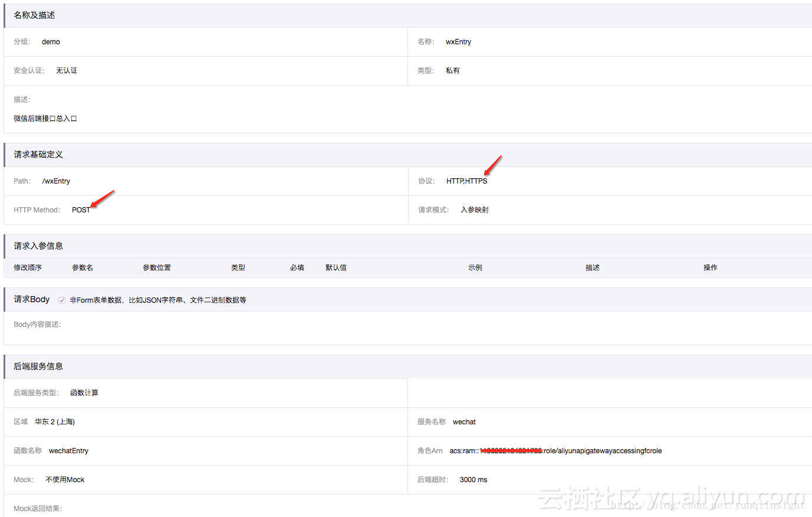Screen dimensions: 812x517
Task: Click the '操作' column header
Action: (711, 268)
